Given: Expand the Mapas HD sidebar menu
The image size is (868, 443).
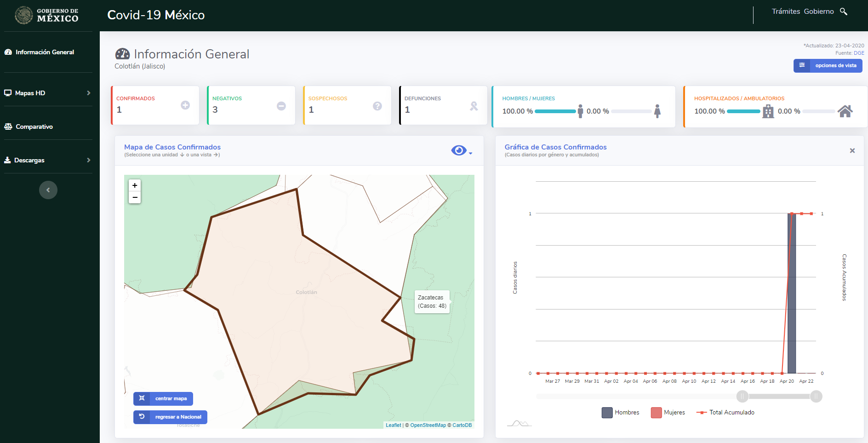Looking at the screenshot, I should 48,93.
